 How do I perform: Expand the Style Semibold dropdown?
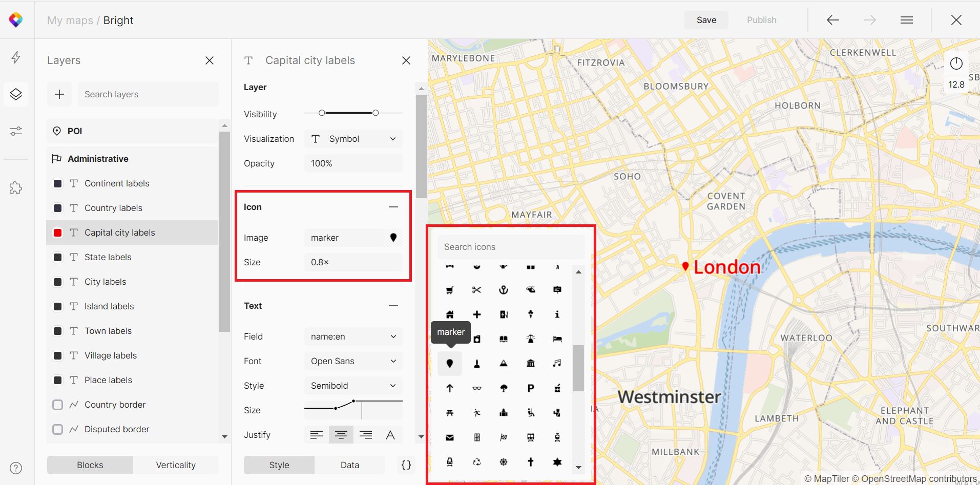tap(353, 386)
